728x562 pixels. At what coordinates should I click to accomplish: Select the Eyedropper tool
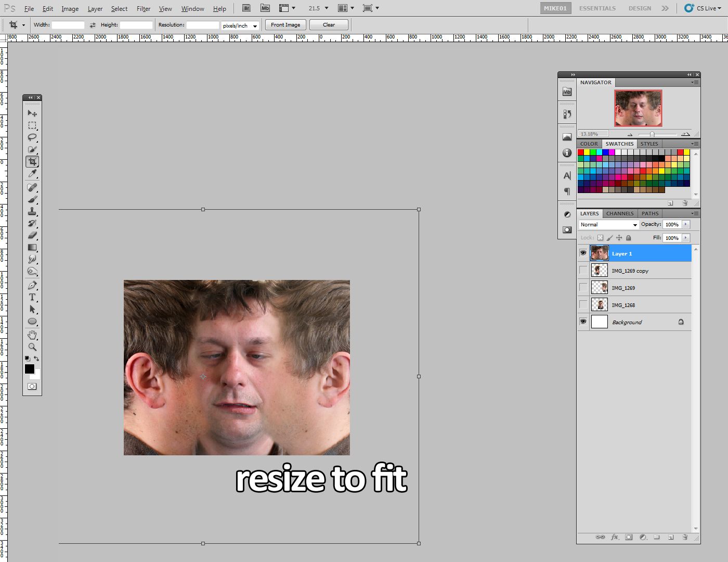(x=32, y=174)
